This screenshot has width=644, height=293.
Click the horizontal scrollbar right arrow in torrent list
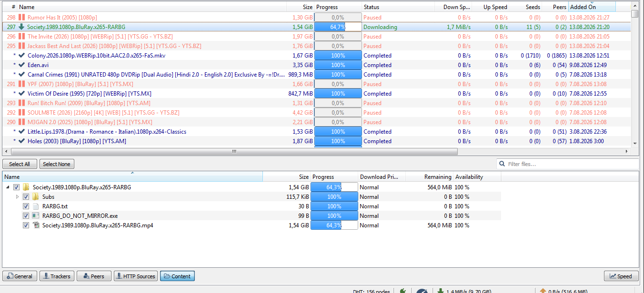626,152
